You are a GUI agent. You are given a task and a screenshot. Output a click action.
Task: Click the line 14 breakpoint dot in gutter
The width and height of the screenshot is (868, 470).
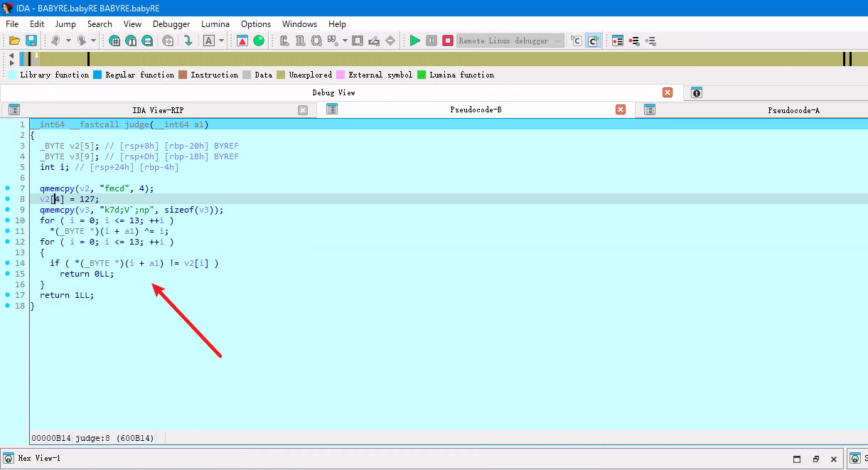(8, 263)
